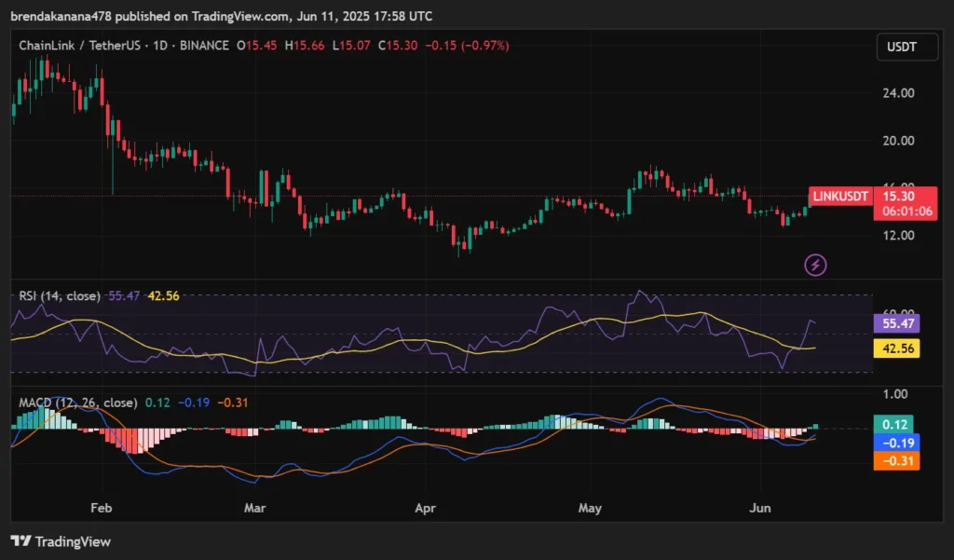Select the 15.30 current price tag
The width and height of the screenshot is (954, 560).
[x=899, y=196]
